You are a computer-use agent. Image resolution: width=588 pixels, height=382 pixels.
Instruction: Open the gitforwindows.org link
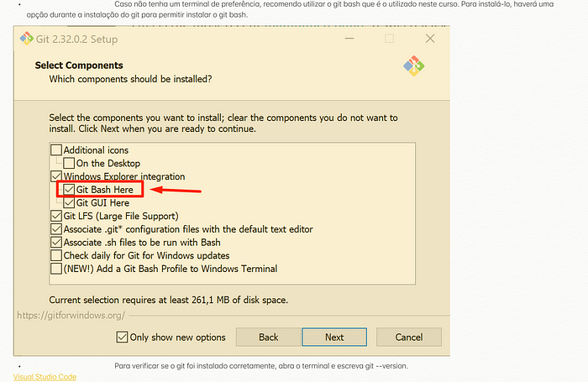click(x=71, y=316)
